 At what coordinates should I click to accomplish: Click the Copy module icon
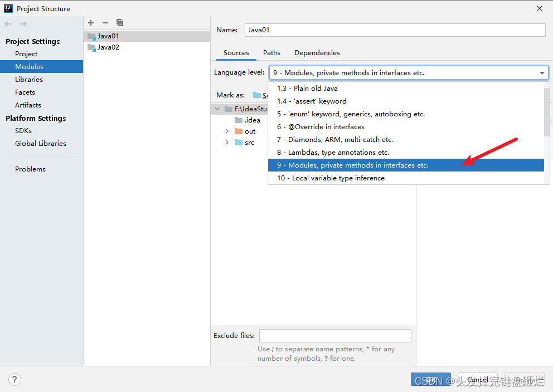pos(120,23)
